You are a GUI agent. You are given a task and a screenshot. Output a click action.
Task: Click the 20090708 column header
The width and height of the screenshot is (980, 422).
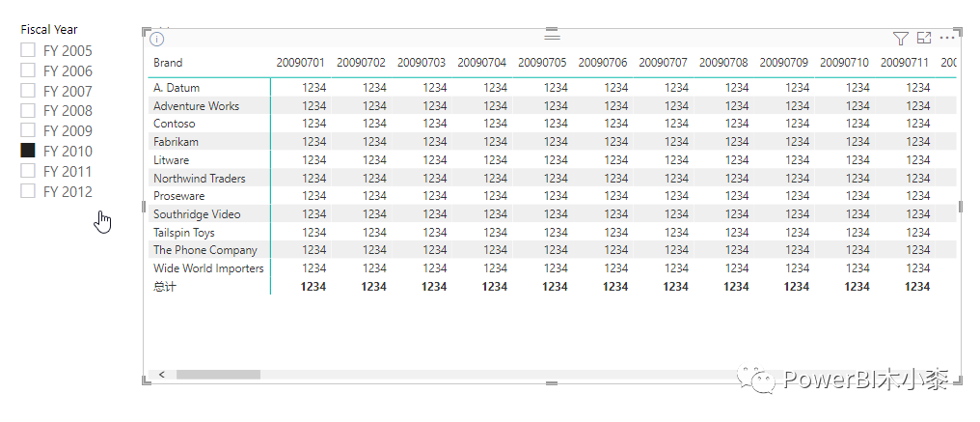[x=723, y=63]
